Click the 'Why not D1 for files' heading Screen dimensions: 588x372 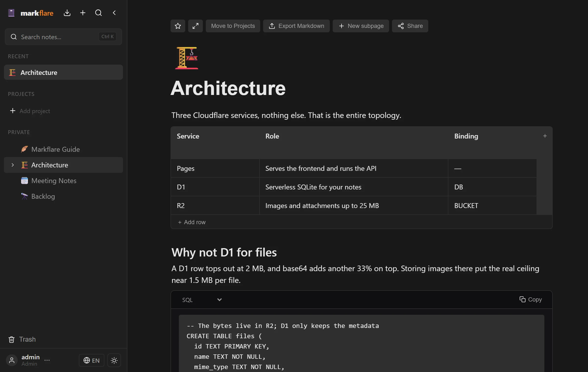click(224, 252)
